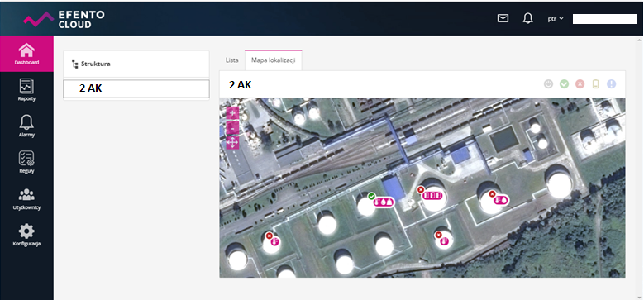
Task: Click the Efento Cloud logo
Action: (x=64, y=19)
